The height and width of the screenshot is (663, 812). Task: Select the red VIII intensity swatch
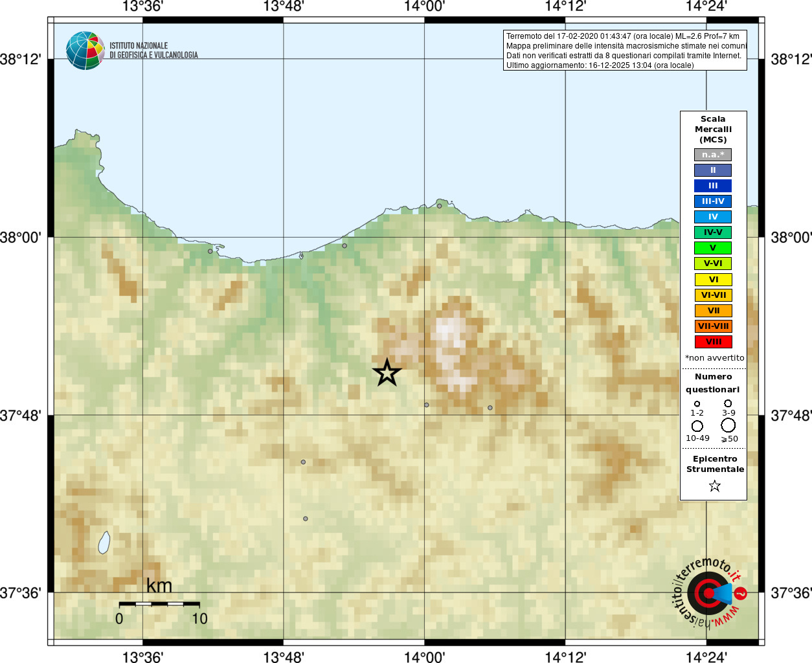[713, 342]
